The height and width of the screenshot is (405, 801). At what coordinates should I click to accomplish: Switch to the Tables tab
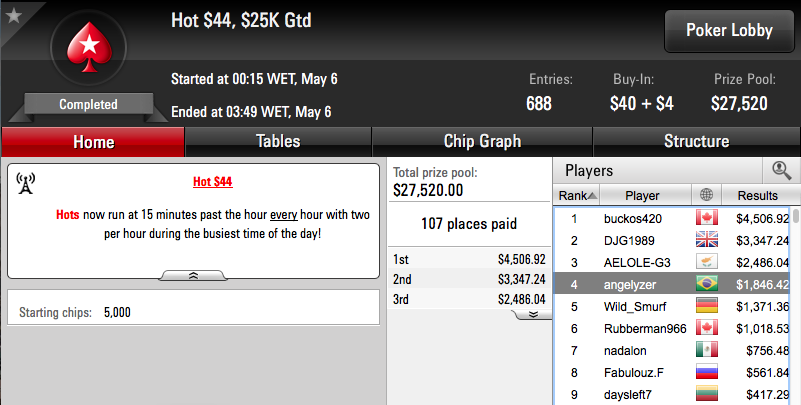[x=278, y=141]
